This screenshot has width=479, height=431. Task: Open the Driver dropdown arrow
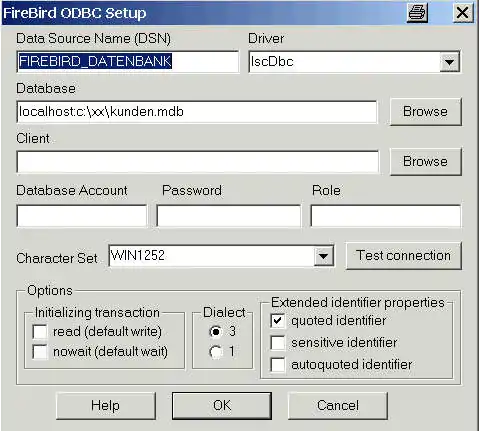pyautogui.click(x=449, y=62)
